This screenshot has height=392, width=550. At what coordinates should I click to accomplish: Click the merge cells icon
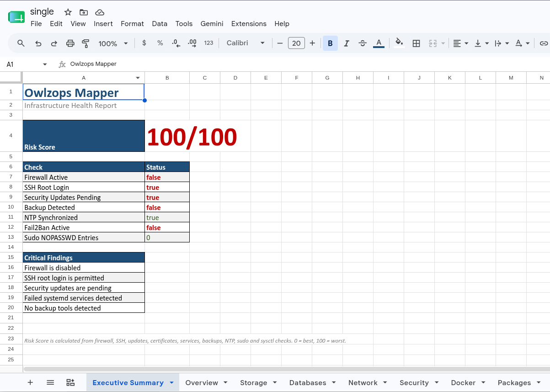[x=433, y=43]
